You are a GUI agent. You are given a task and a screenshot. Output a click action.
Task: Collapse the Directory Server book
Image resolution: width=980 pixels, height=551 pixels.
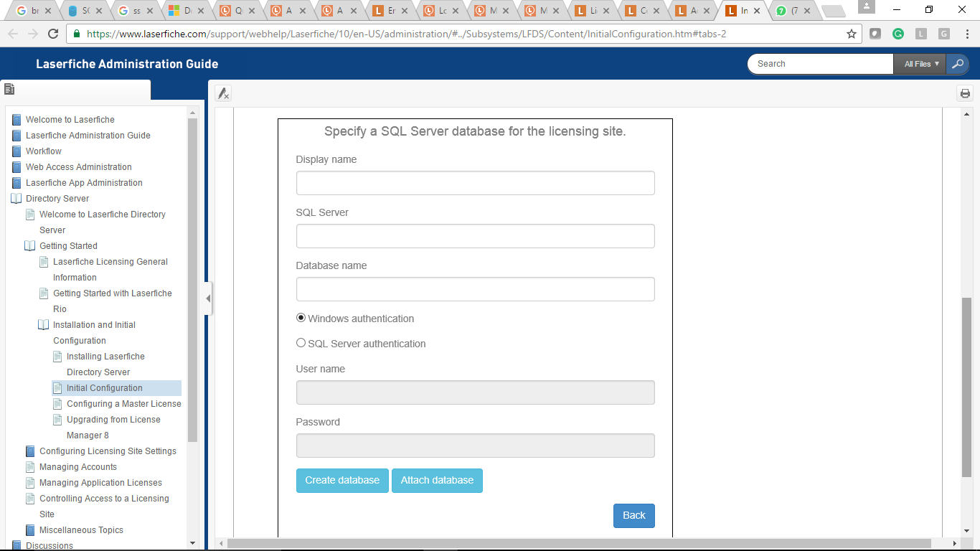click(17, 199)
